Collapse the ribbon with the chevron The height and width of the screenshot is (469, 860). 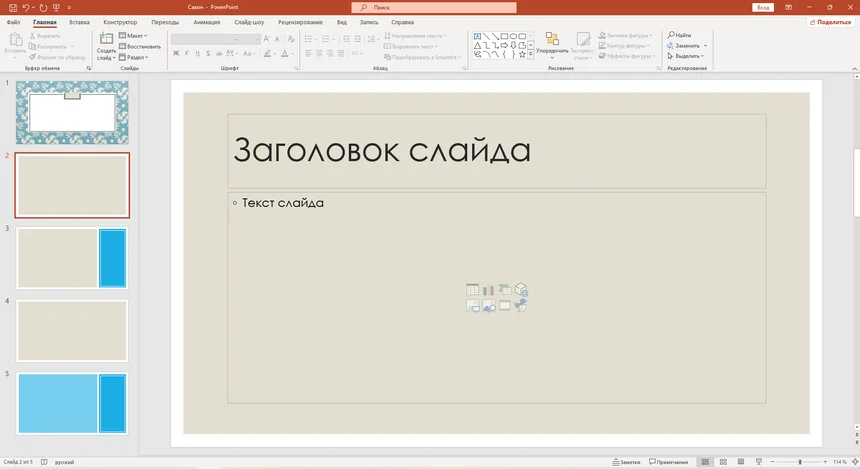pyautogui.click(x=855, y=69)
